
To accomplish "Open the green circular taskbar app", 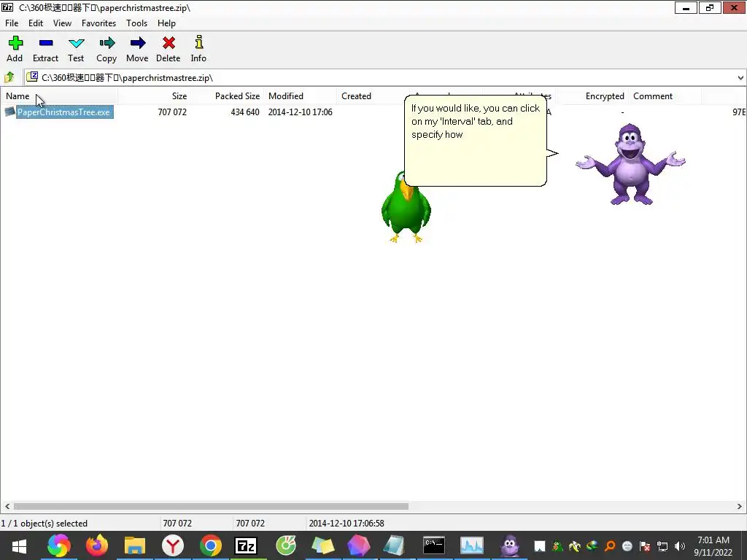I will tap(286, 545).
